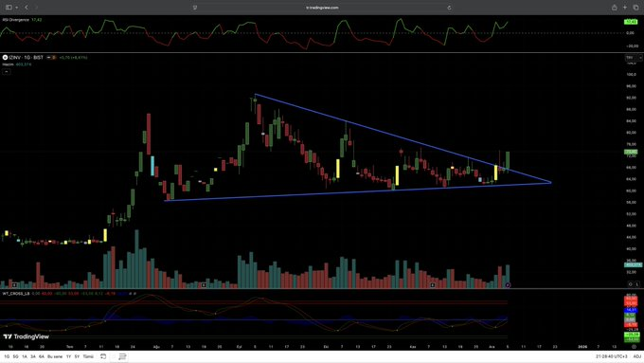Open the drawing tools panel icon

pos(122,356)
